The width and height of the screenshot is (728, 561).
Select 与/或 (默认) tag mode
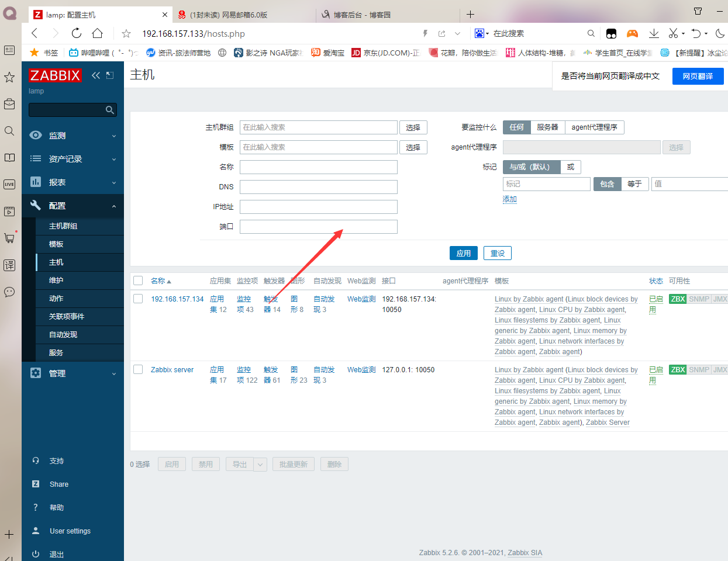[x=532, y=167]
